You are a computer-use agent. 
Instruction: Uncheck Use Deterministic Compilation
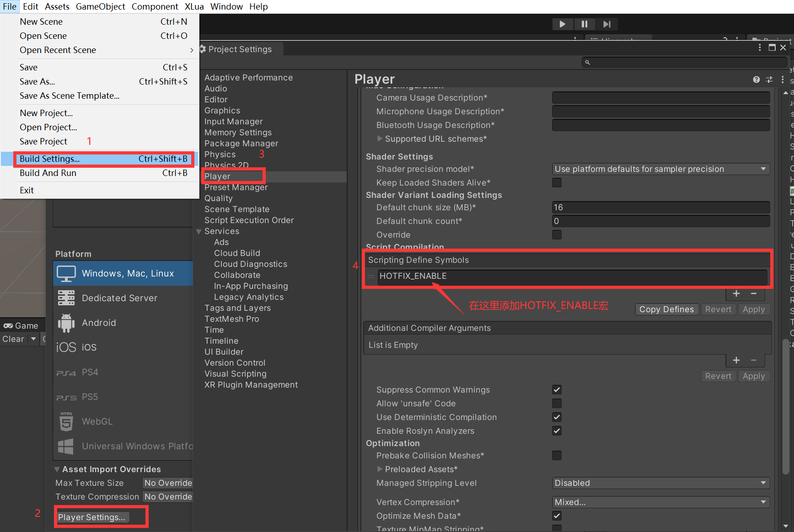point(557,417)
